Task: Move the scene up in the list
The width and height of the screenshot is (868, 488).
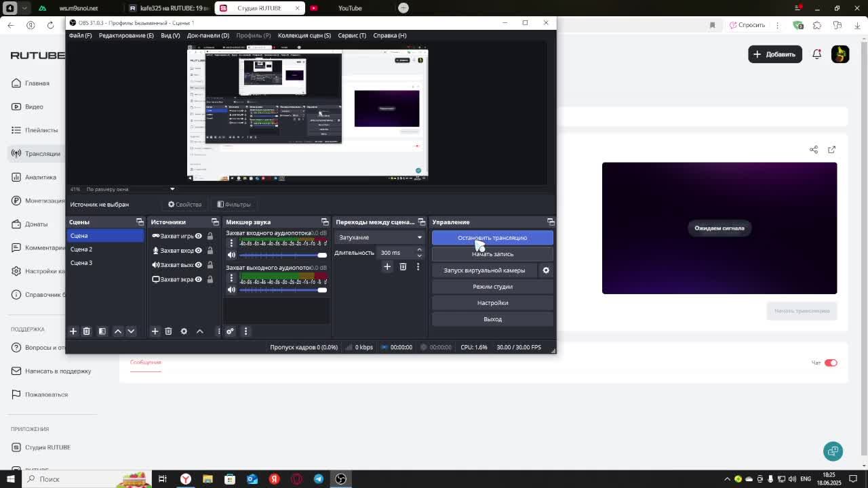Action: pos(118,331)
